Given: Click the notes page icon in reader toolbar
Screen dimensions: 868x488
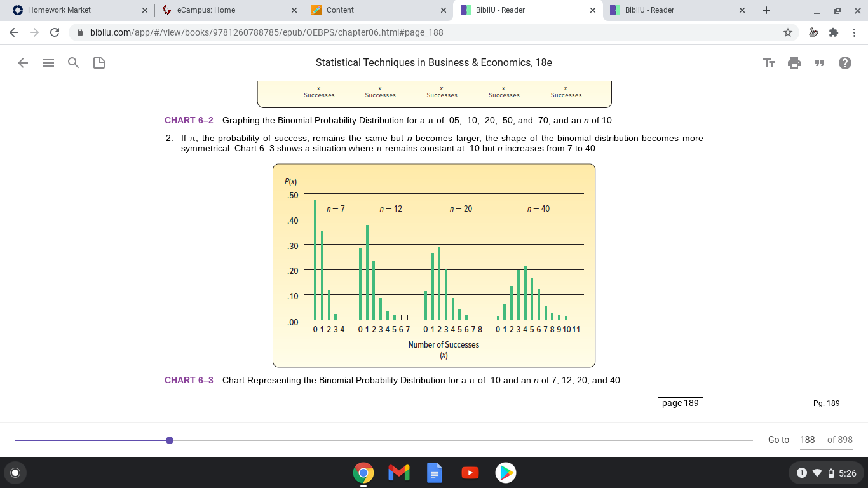Looking at the screenshot, I should click(x=99, y=63).
